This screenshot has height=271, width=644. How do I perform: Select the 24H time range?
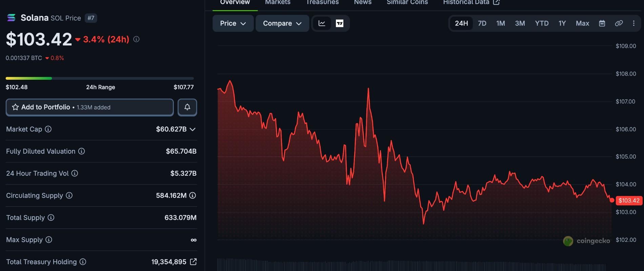[461, 23]
